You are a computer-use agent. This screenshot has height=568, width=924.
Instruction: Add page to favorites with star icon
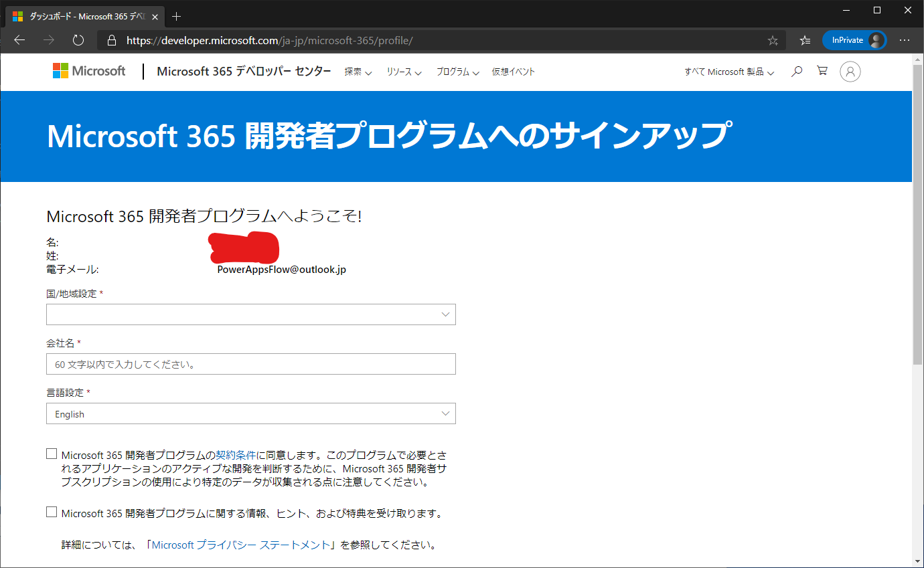[x=773, y=40]
